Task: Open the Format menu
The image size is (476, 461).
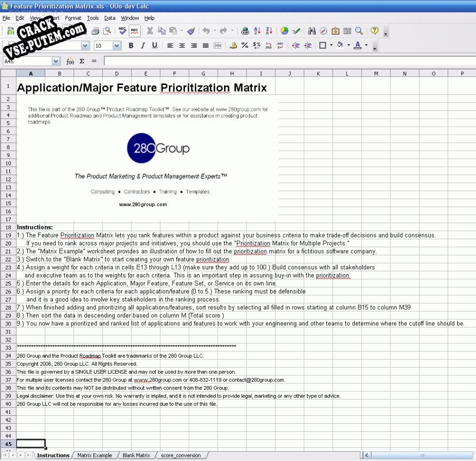Action: (x=73, y=18)
